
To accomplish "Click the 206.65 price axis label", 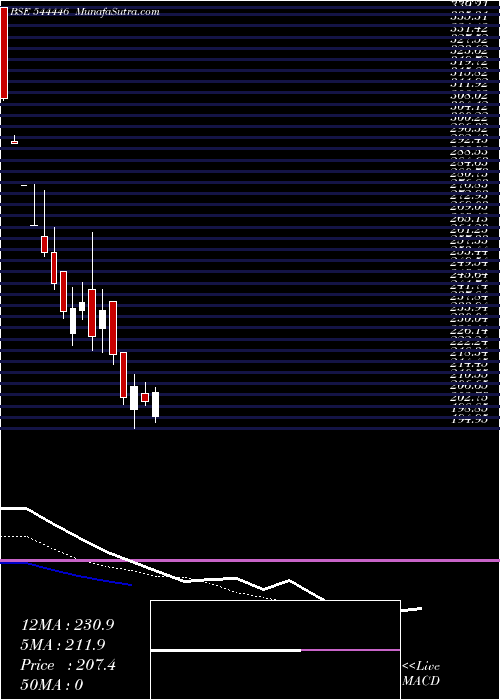I will pyautogui.click(x=469, y=387).
